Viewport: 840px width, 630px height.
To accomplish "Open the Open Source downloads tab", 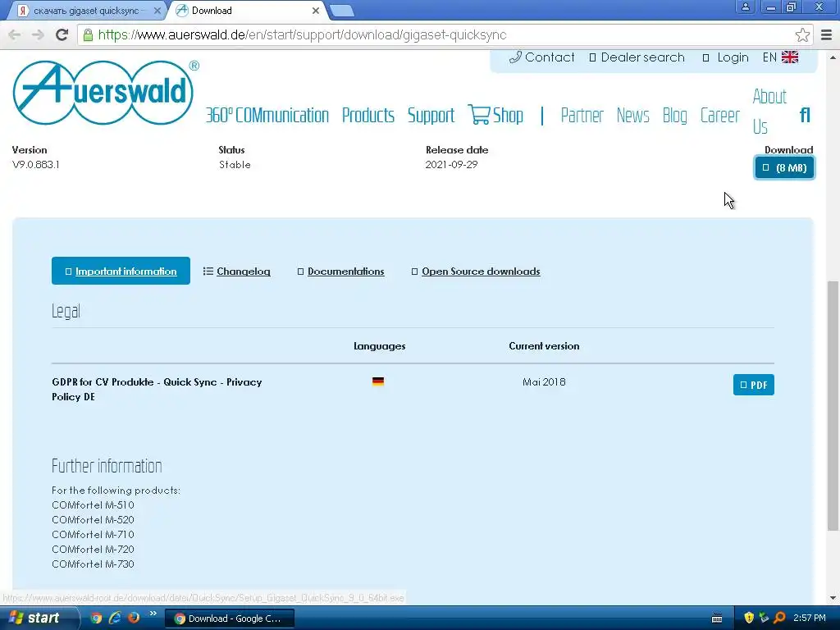I will 476,272.
